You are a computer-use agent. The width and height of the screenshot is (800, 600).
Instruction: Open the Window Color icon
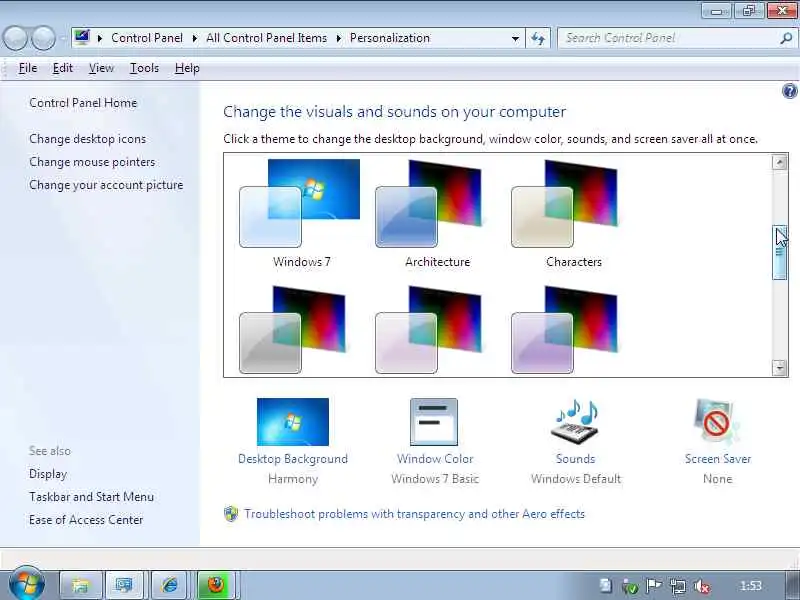434,422
